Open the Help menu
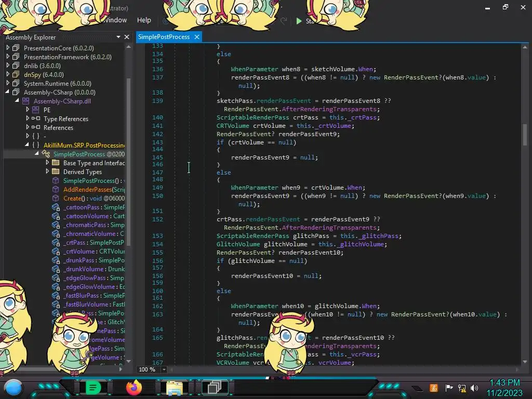 (144, 20)
